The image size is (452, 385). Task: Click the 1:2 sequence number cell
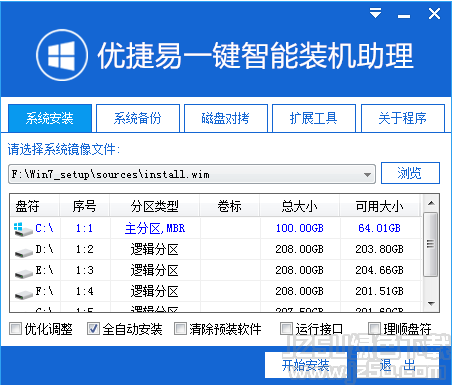coord(84,249)
